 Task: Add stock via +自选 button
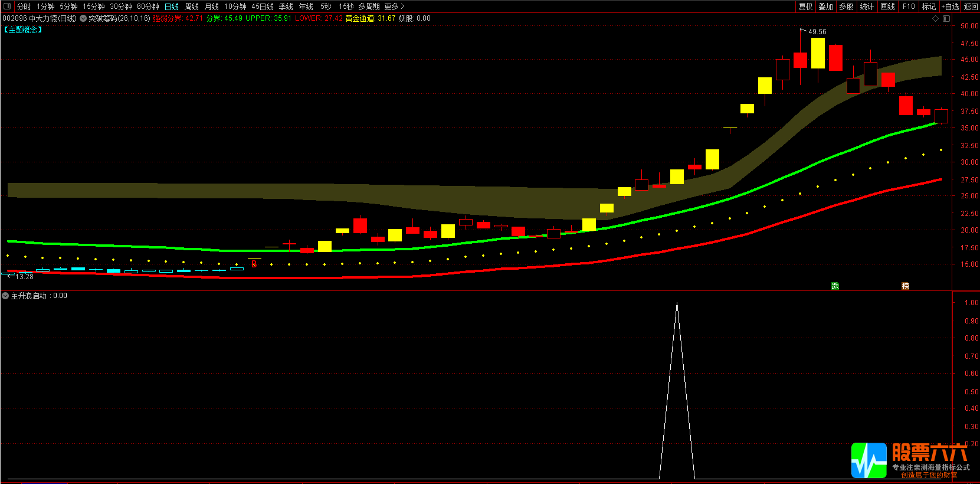(950, 6)
